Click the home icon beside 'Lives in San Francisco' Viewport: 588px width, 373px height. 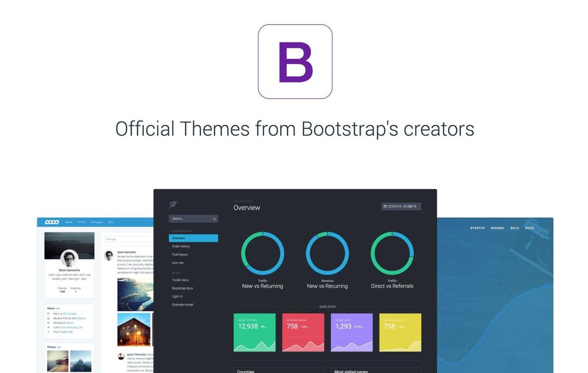[48, 327]
